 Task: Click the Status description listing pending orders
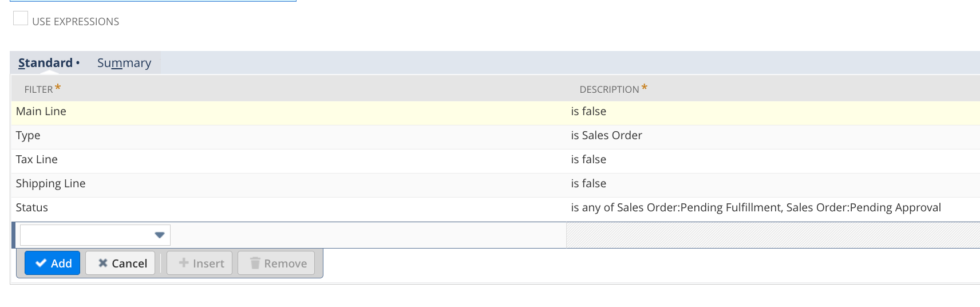756,208
